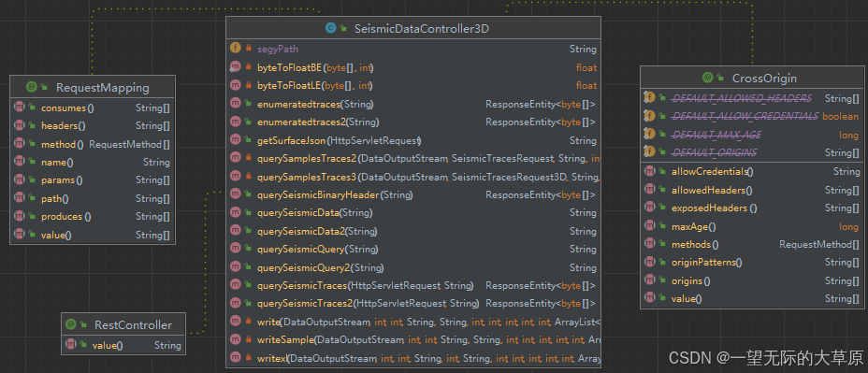This screenshot has height=373, width=868.
Task: Select querySamplesTraces2 method row
Action: pyautogui.click(x=413, y=158)
